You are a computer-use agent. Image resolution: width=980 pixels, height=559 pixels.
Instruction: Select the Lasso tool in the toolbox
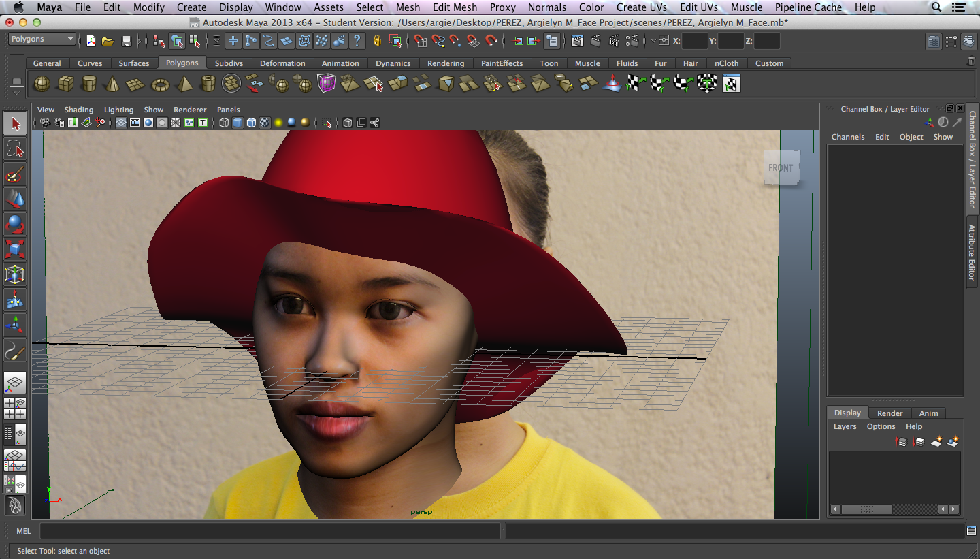[x=15, y=149]
